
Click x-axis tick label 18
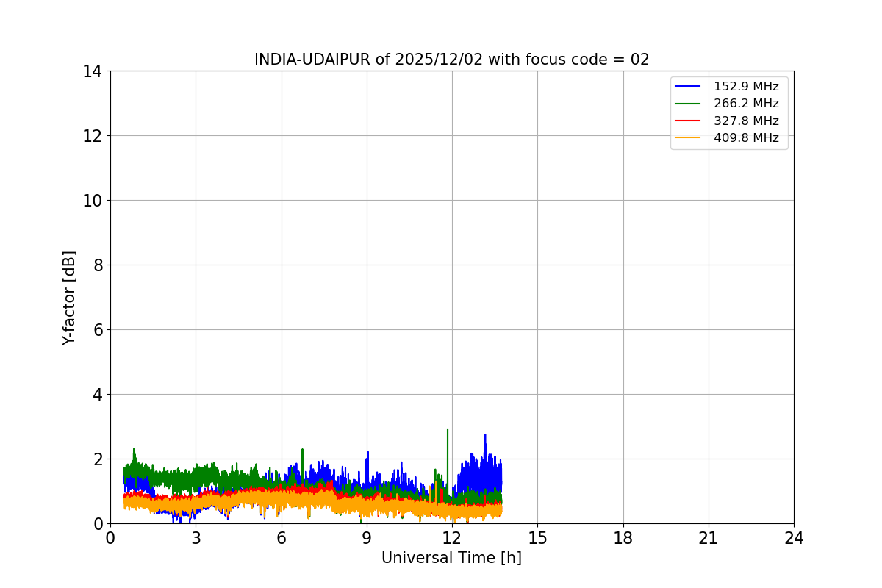[623, 538]
